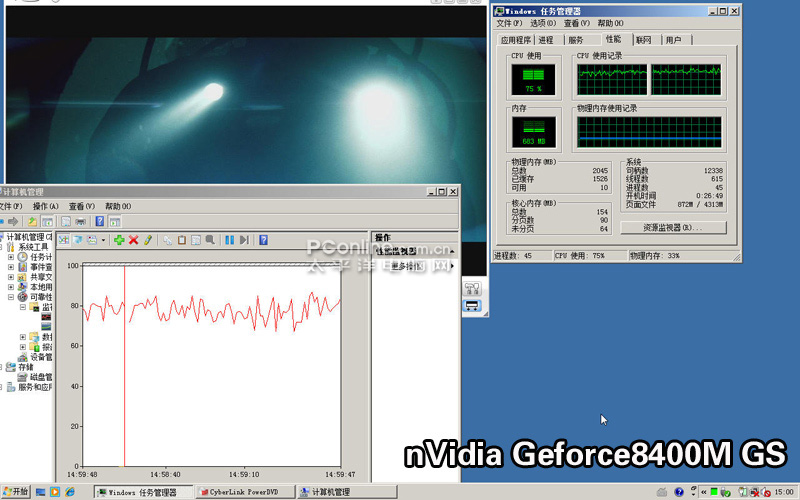Expand the 事件查看器 tree node

pyautogui.click(x=11, y=267)
